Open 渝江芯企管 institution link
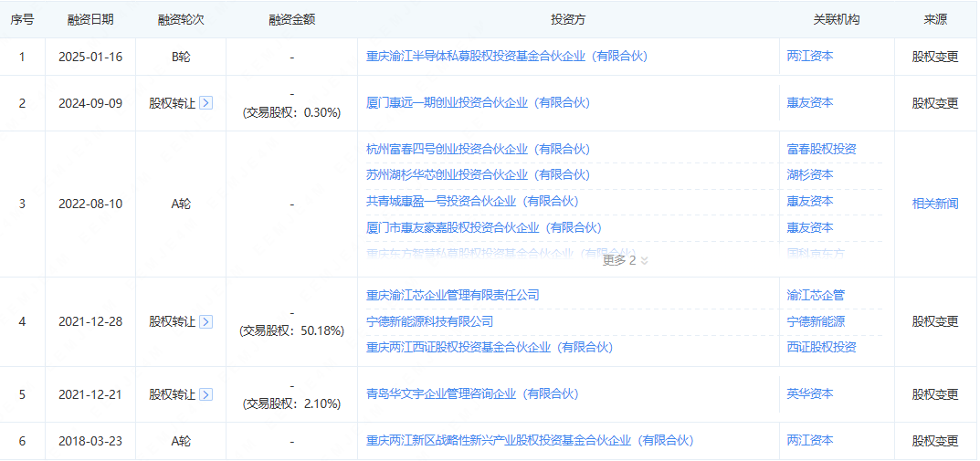 point(816,295)
